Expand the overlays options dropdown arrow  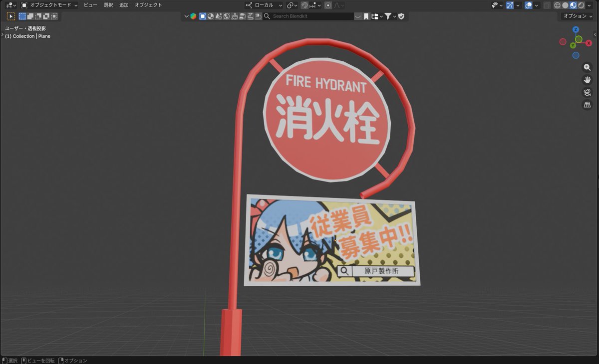pos(536,5)
